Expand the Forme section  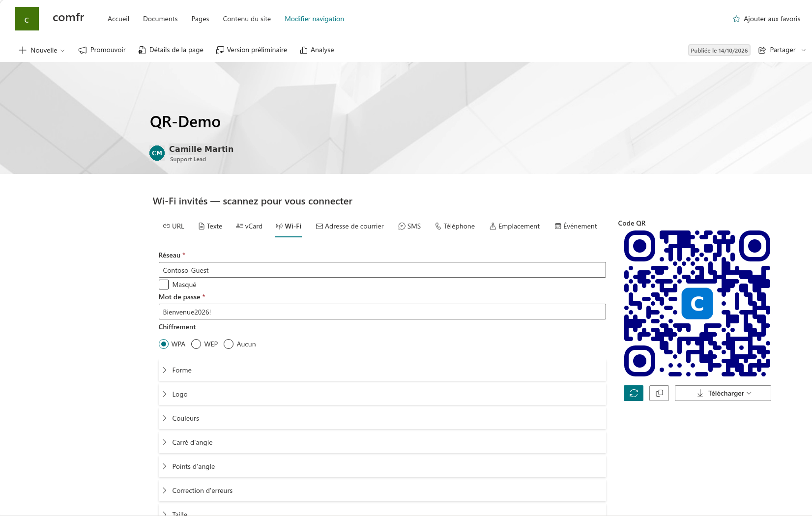(382, 370)
